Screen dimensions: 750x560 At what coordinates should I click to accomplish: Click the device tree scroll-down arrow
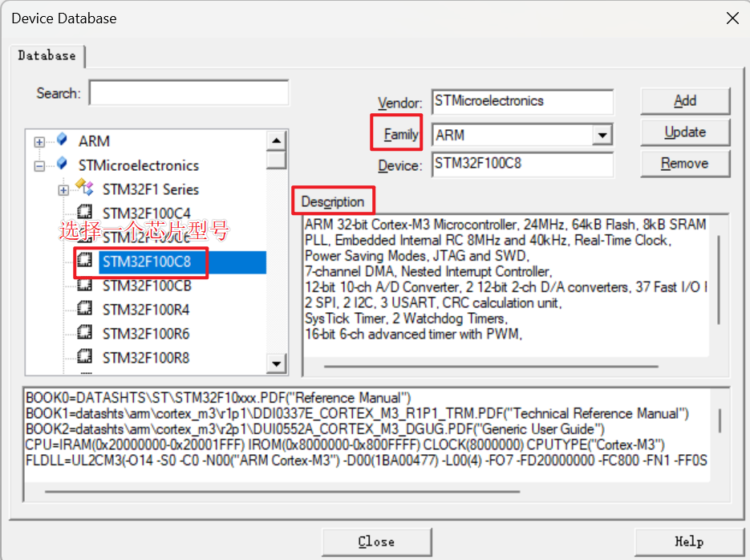click(x=277, y=363)
